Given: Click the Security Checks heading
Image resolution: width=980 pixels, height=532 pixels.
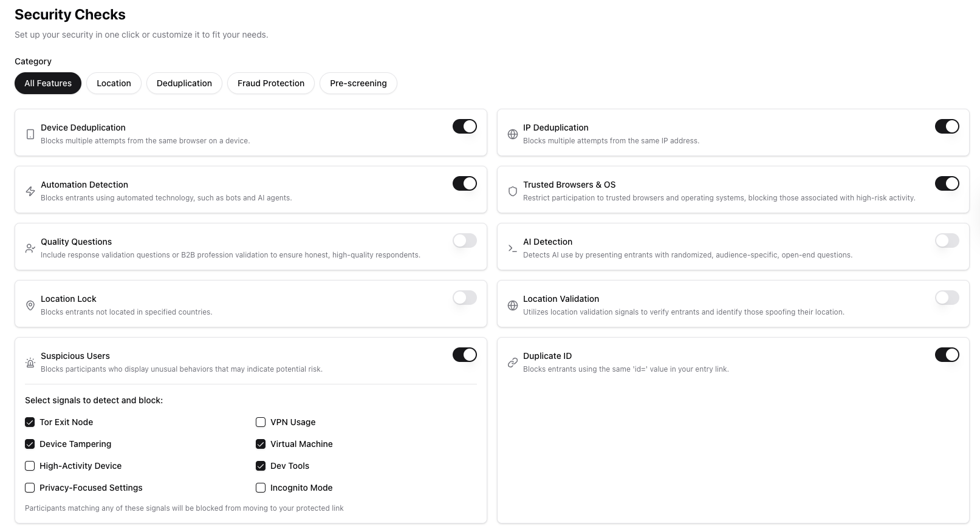Looking at the screenshot, I should (70, 15).
